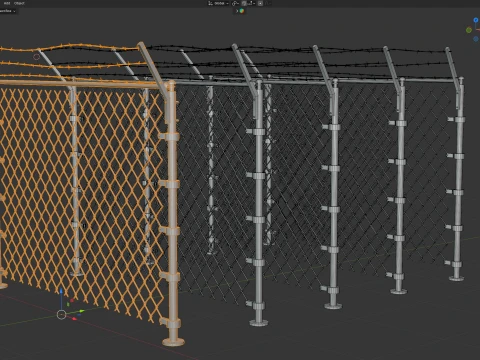Click the 3D cursor circle near the fence base
The width and height of the screenshot is (480, 360).
coord(61,314)
